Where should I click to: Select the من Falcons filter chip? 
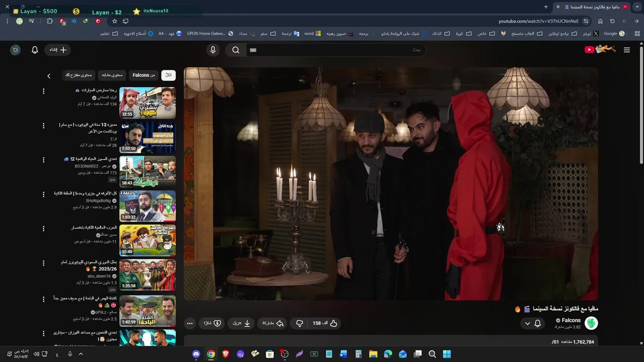click(x=144, y=75)
